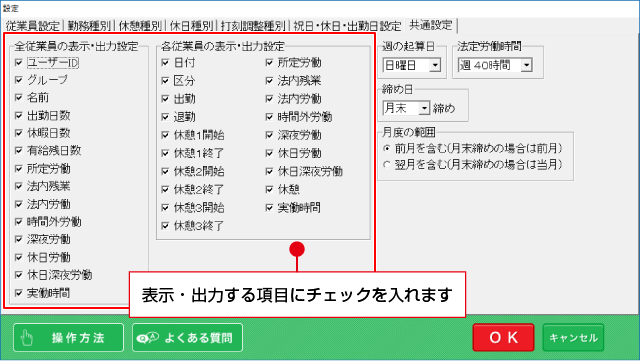Toggle 休日深夜労働 in all-employee settings

click(x=19, y=275)
